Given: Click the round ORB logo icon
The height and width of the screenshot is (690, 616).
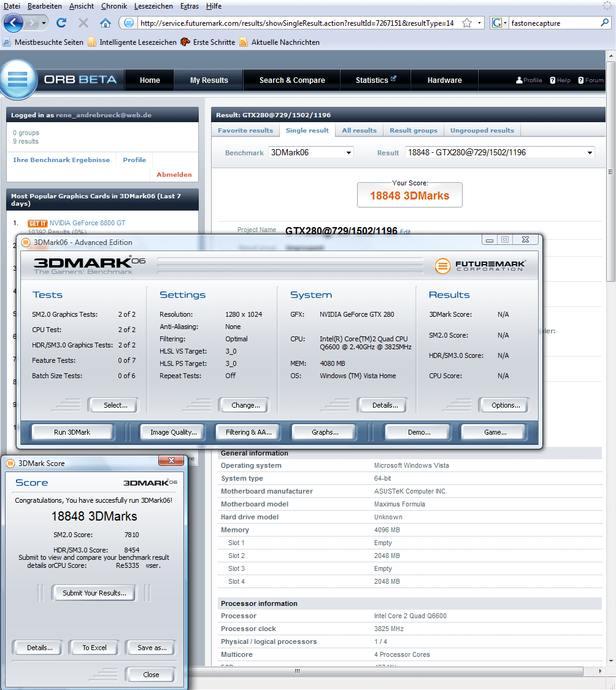Looking at the screenshot, I should click(x=18, y=79).
